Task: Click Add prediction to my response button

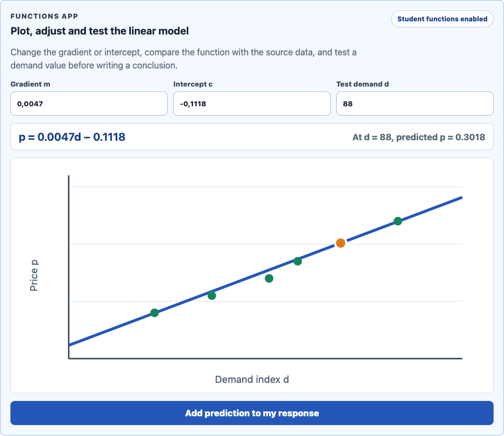Action: [x=252, y=413]
